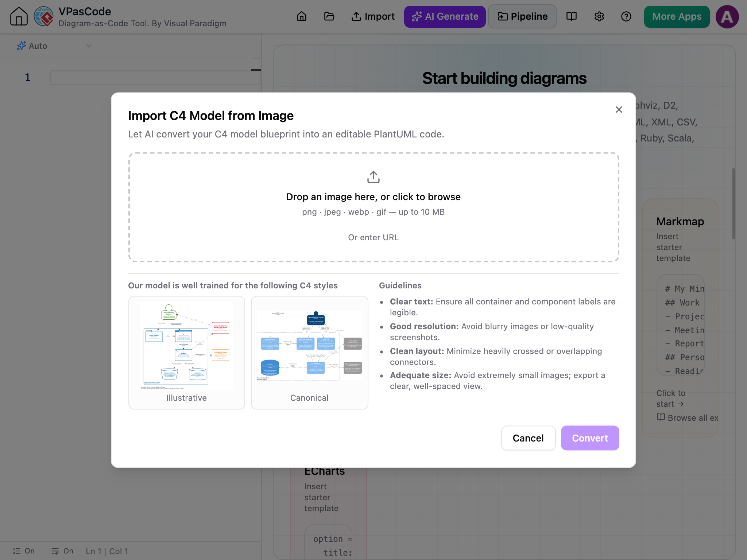Click the VPasCode globe logo

(44, 16)
